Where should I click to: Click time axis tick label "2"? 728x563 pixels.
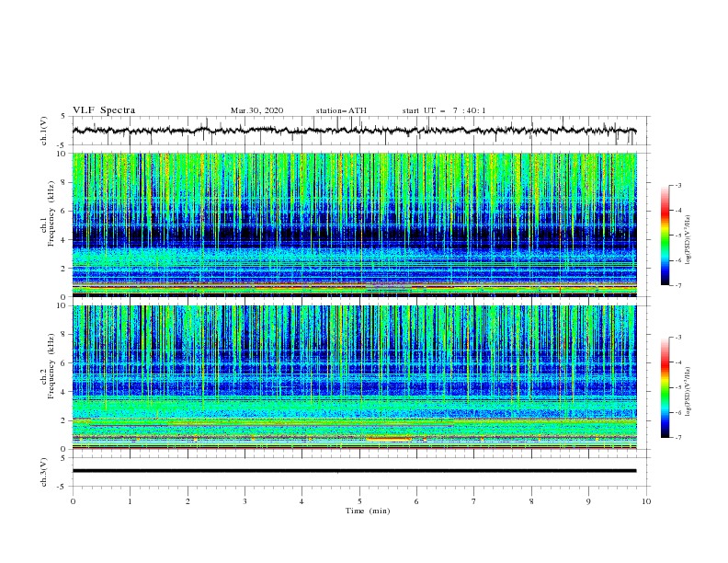pyautogui.click(x=188, y=501)
